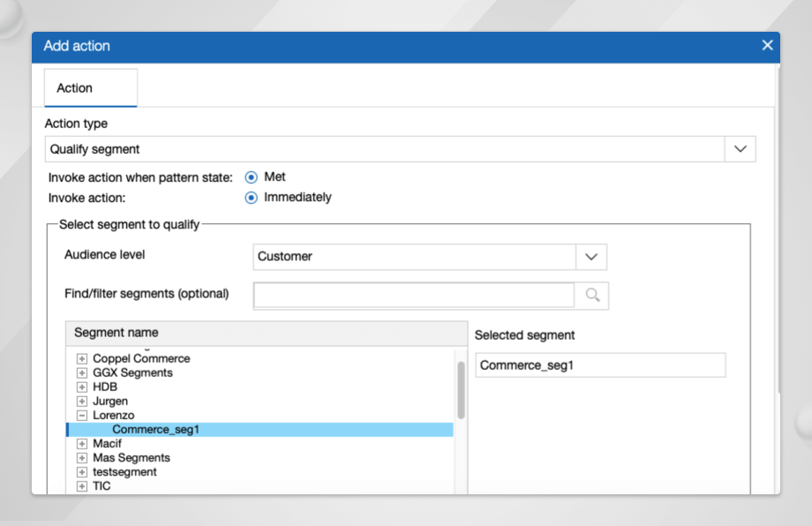The width and height of the screenshot is (812, 526).
Task: Select the Commerce_seg1 segment
Action: click(x=155, y=430)
